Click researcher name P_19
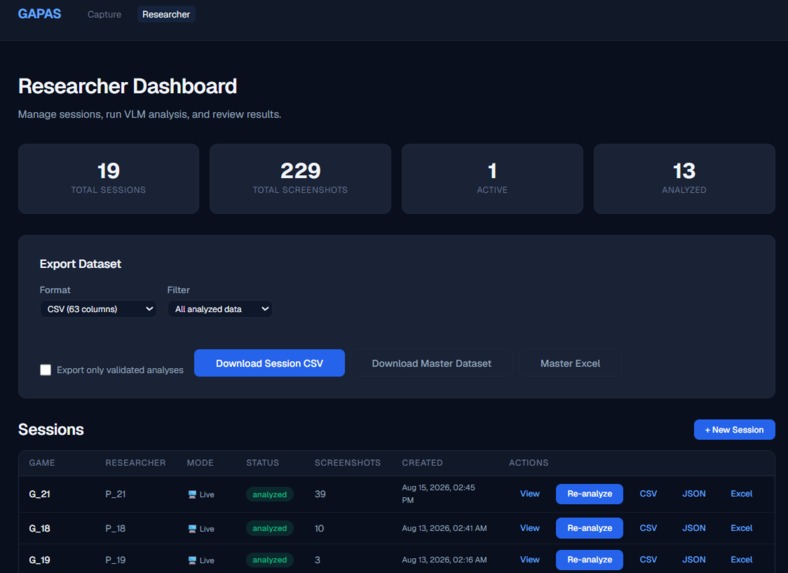The width and height of the screenshot is (788, 573). (115, 560)
